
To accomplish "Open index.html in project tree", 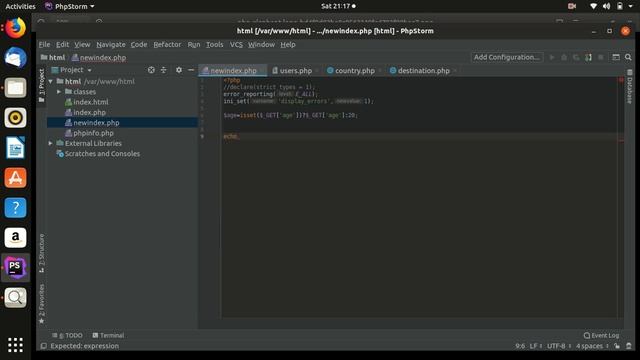I will (x=91, y=102).
